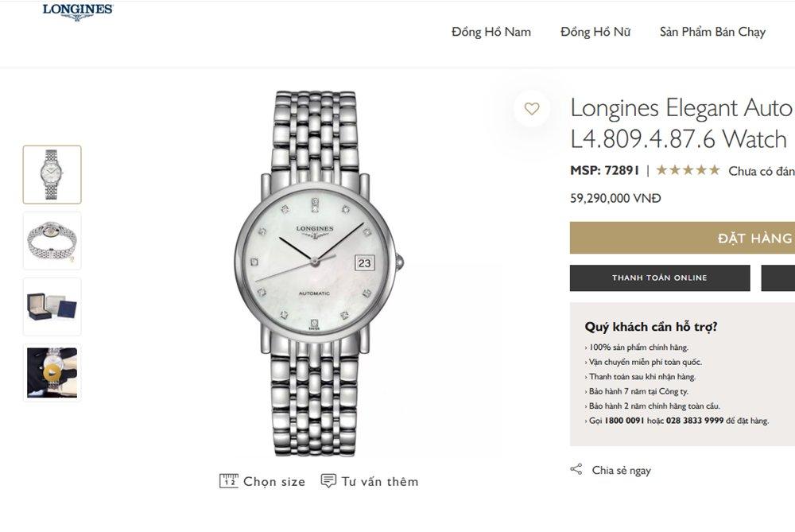Click the size ruler icon
The width and height of the screenshot is (795, 532).
[x=228, y=481]
